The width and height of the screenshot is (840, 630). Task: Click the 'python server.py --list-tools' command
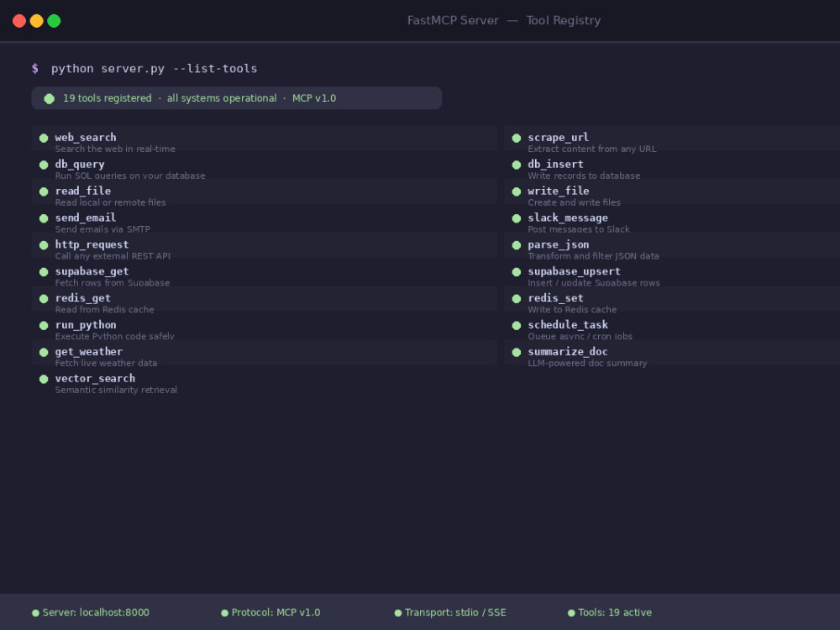point(155,69)
